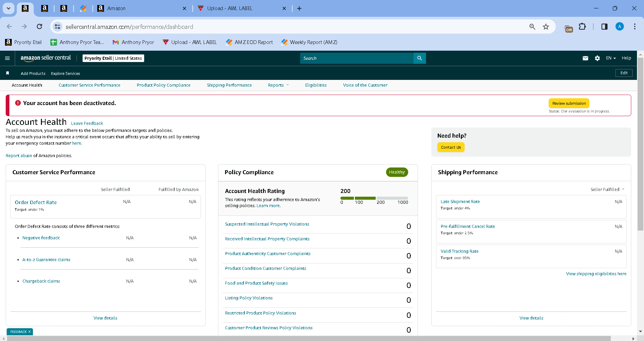Go forward in browser history
This screenshot has height=341, width=644.
pyautogui.click(x=24, y=27)
